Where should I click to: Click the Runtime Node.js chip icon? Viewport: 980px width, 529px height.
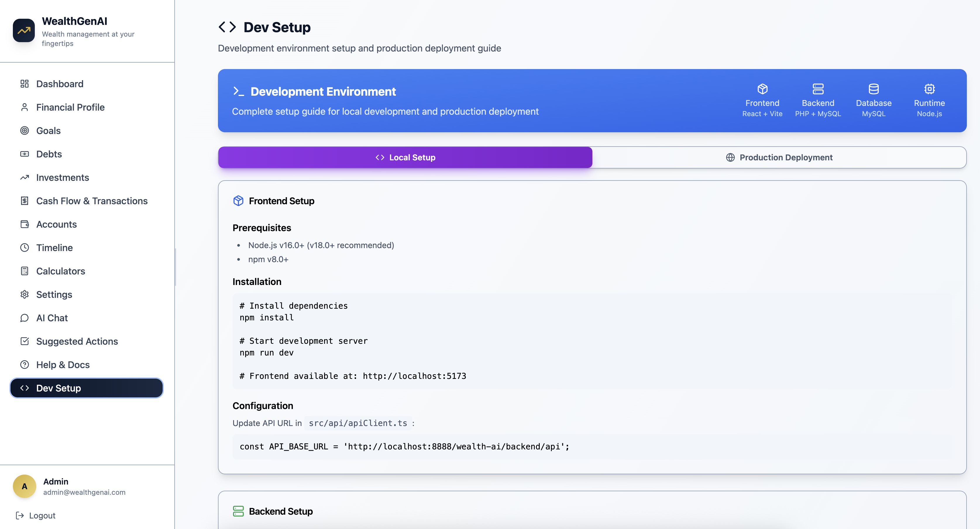click(x=929, y=89)
